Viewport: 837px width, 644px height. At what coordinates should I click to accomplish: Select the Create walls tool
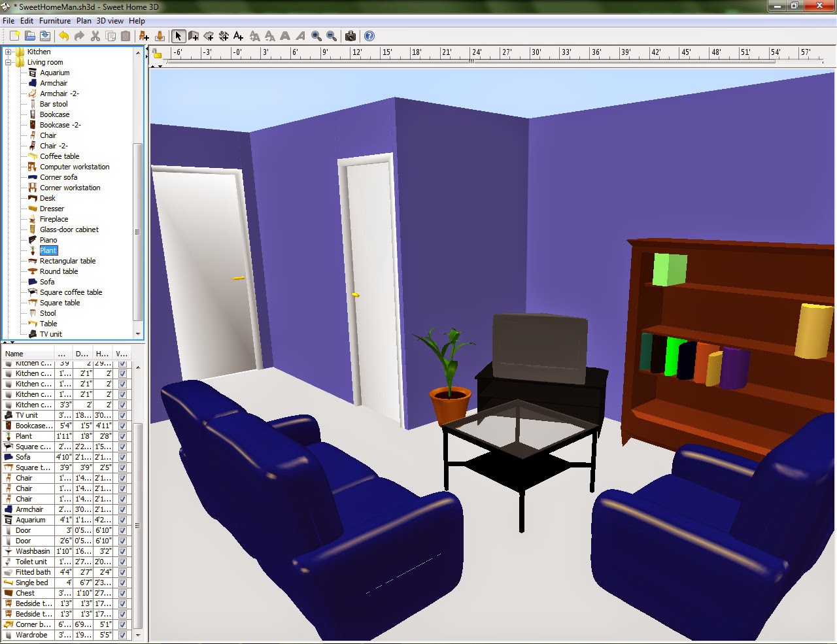click(194, 36)
